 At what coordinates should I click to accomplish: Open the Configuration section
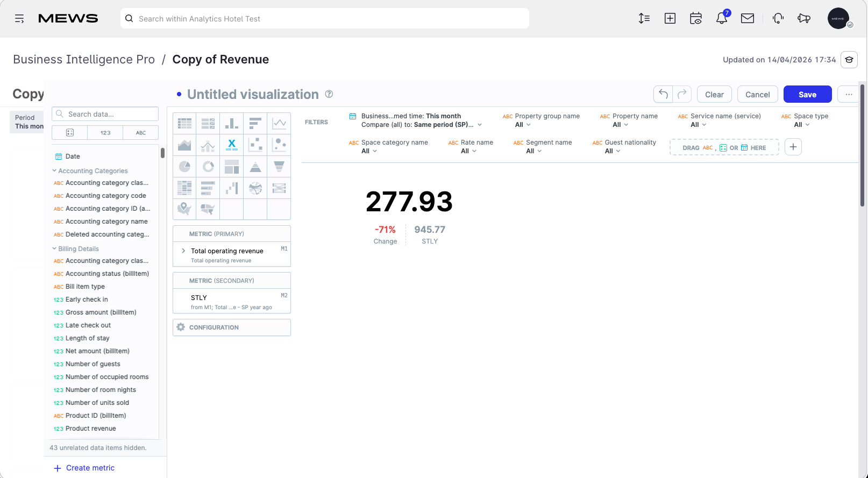click(232, 327)
